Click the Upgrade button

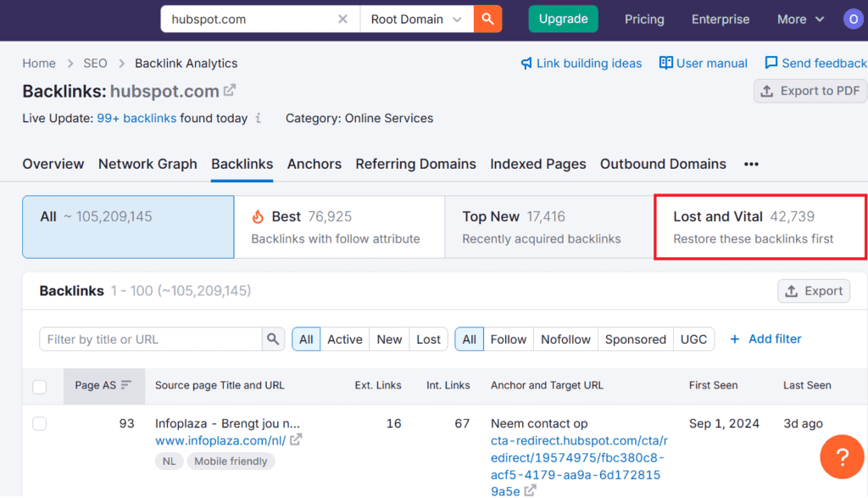(563, 17)
